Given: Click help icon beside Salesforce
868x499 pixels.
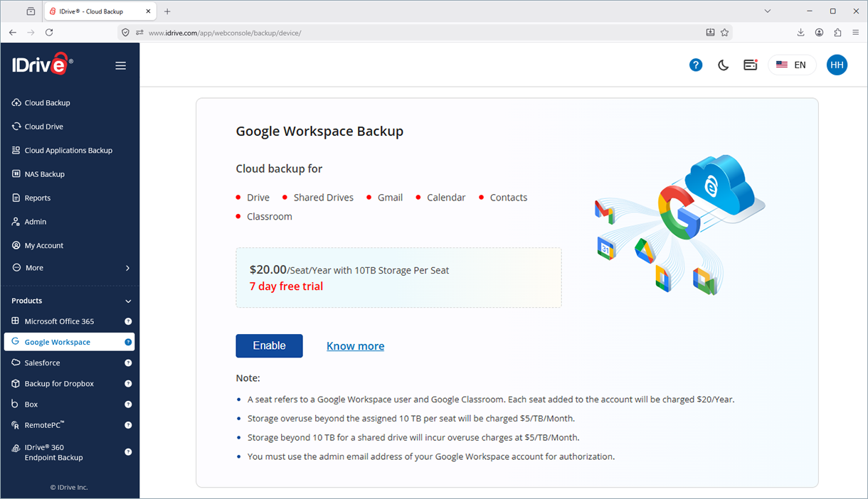Looking at the screenshot, I should [x=128, y=363].
